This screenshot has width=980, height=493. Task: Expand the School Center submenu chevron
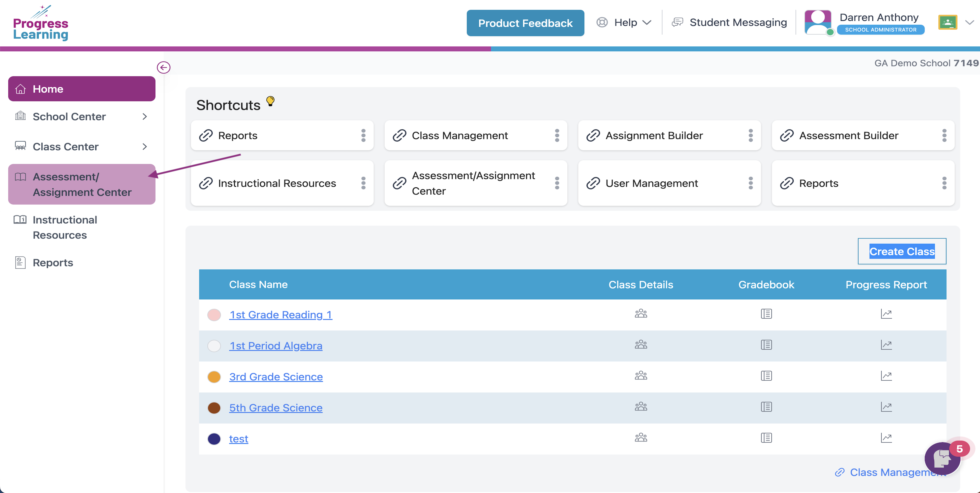pyautogui.click(x=145, y=117)
